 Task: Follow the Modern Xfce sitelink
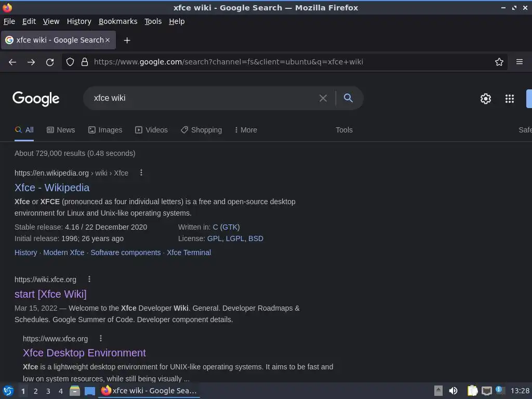pos(64,252)
